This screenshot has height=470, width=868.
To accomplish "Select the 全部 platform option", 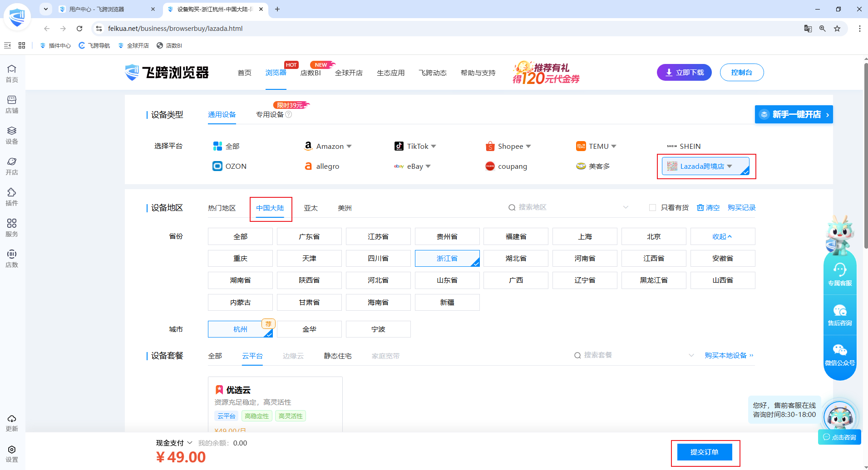I will (x=226, y=146).
